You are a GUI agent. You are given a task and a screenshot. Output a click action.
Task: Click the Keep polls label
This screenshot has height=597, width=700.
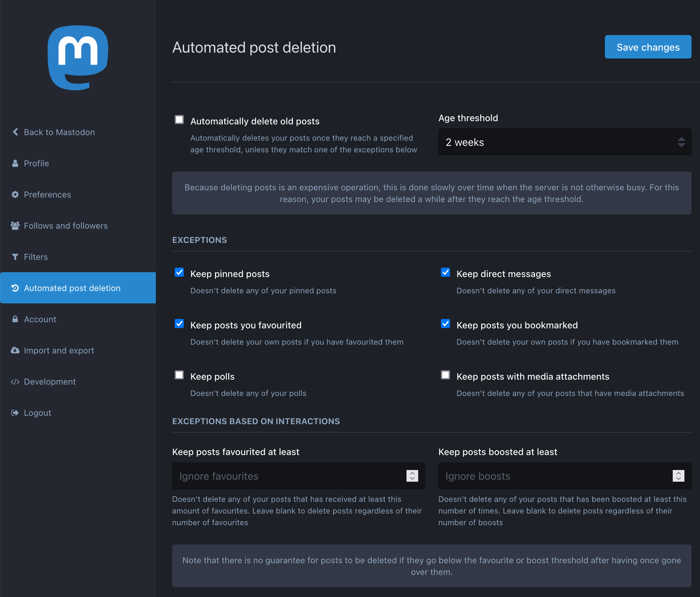[212, 376]
